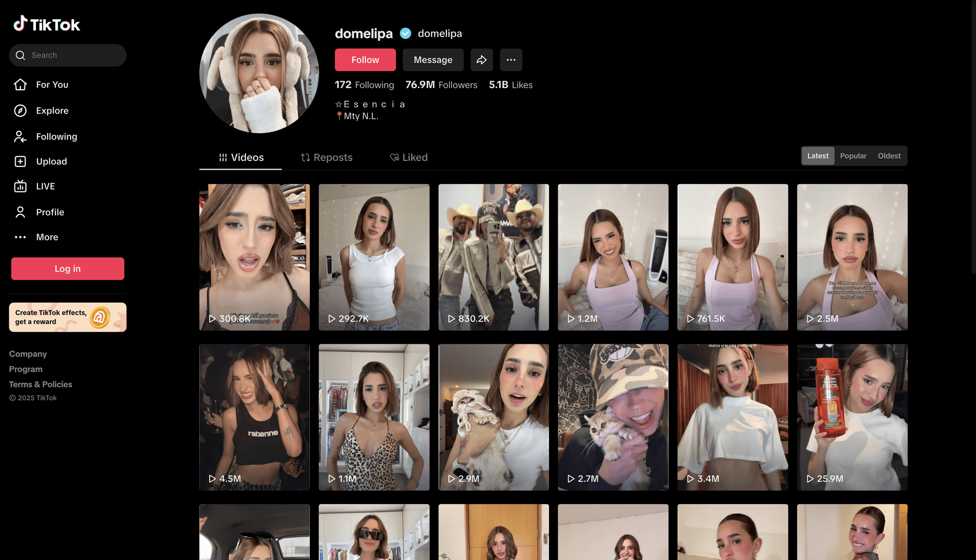Image resolution: width=976 pixels, height=560 pixels.
Task: Expand the Terms & Policies section
Action: pyautogui.click(x=40, y=384)
